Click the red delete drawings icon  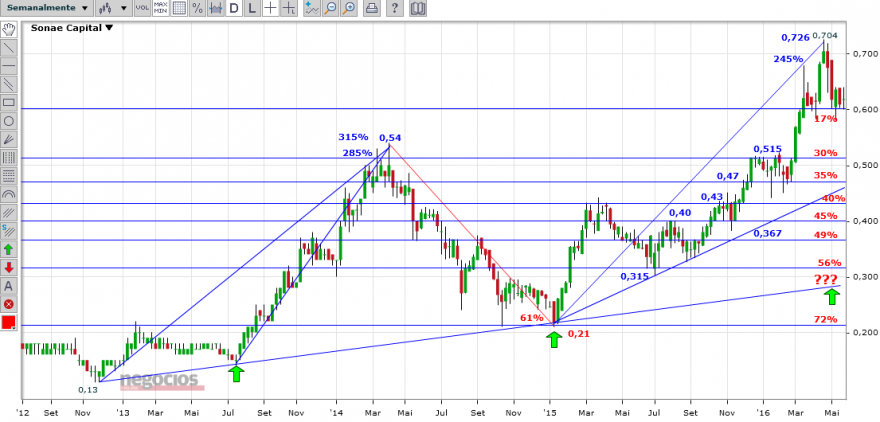[x=9, y=305]
